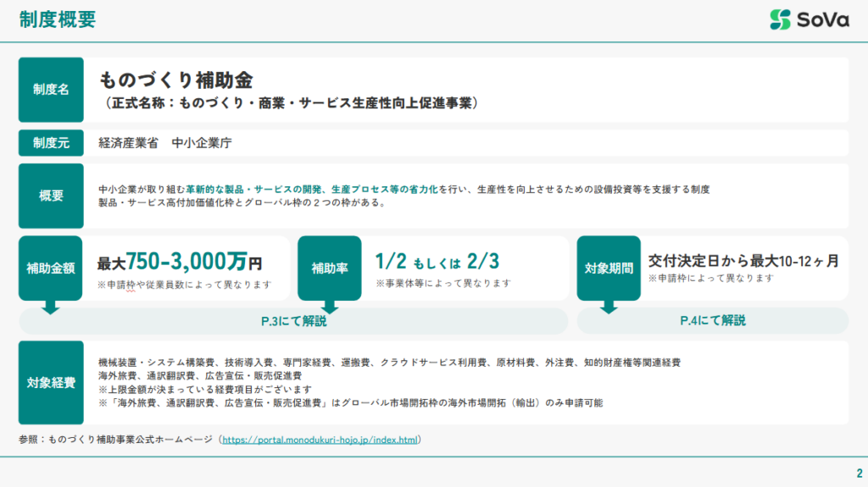Viewport: 868px width, 487px height.
Task: Click the page number 2
Action: click(x=859, y=473)
